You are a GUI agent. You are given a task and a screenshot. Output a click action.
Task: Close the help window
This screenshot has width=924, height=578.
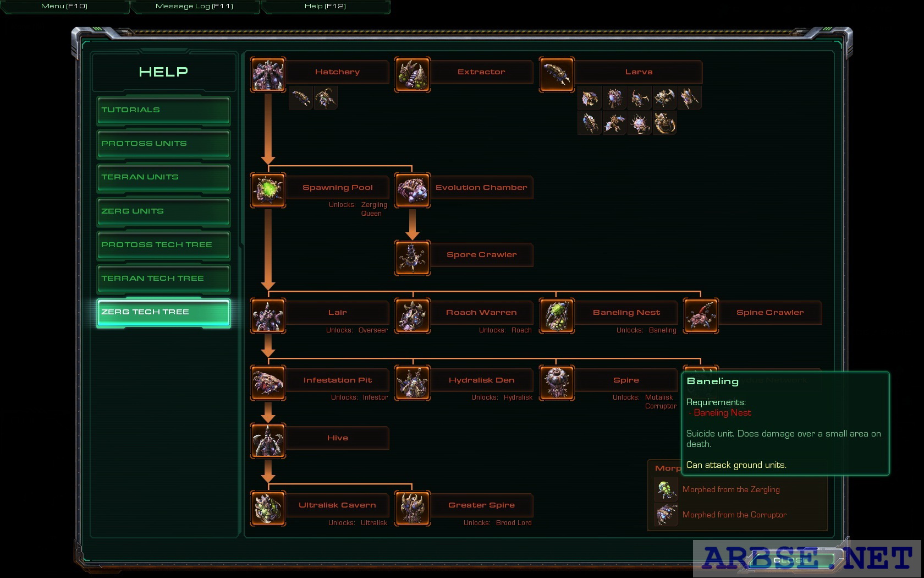(x=791, y=560)
